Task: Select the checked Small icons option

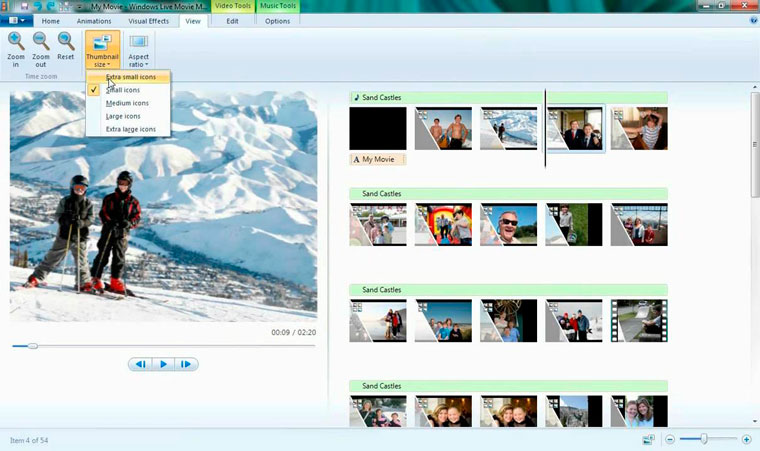Action: (123, 90)
